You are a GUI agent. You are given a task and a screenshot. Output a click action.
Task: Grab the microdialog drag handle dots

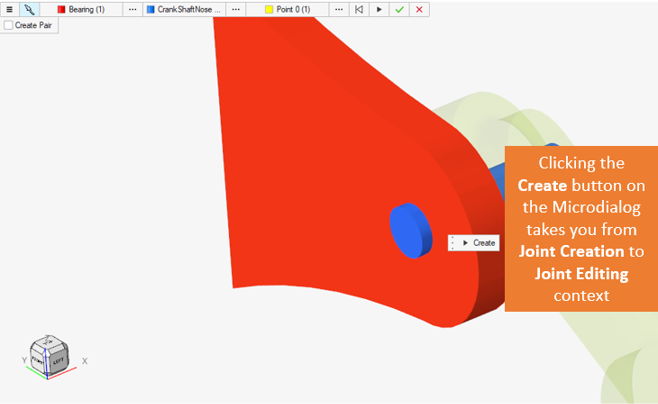453,243
